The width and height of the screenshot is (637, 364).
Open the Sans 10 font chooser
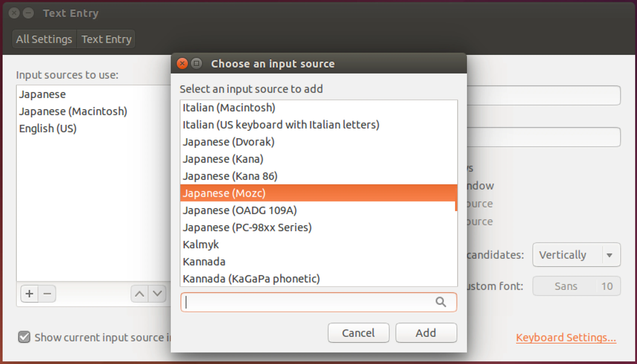click(577, 286)
